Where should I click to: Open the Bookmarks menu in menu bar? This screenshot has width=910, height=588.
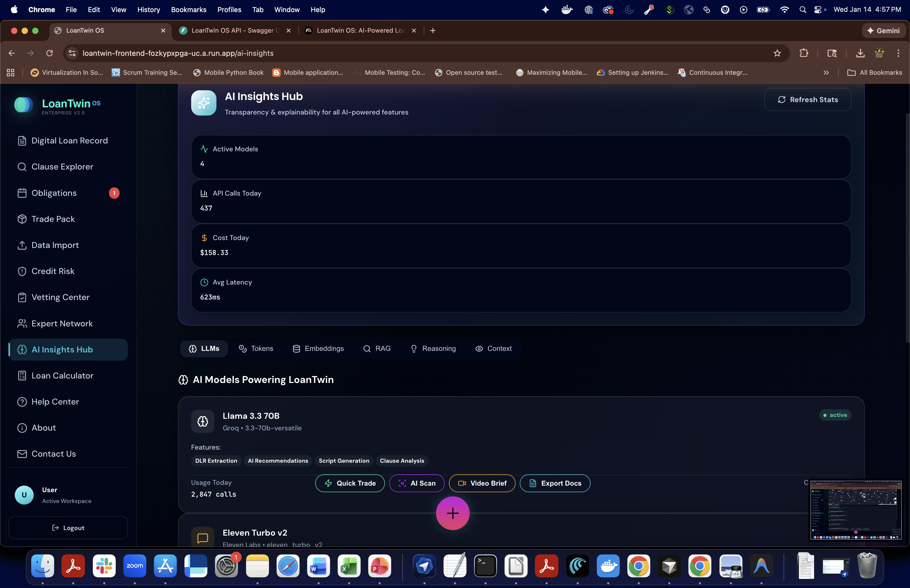coord(188,9)
